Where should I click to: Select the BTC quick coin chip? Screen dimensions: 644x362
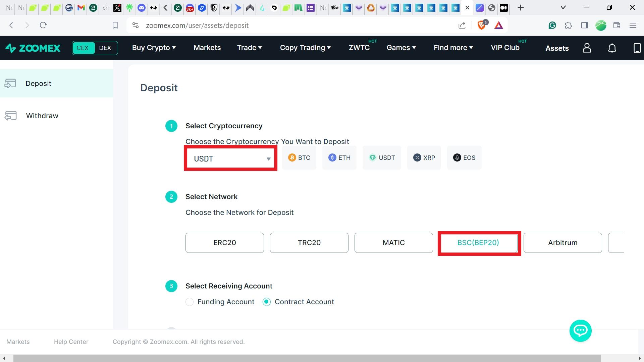pyautogui.click(x=299, y=157)
